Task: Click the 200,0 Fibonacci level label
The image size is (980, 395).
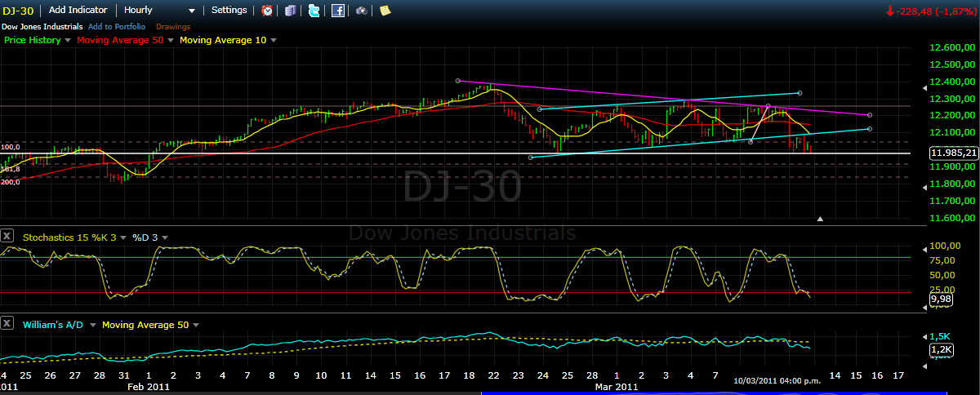Action: (10, 182)
